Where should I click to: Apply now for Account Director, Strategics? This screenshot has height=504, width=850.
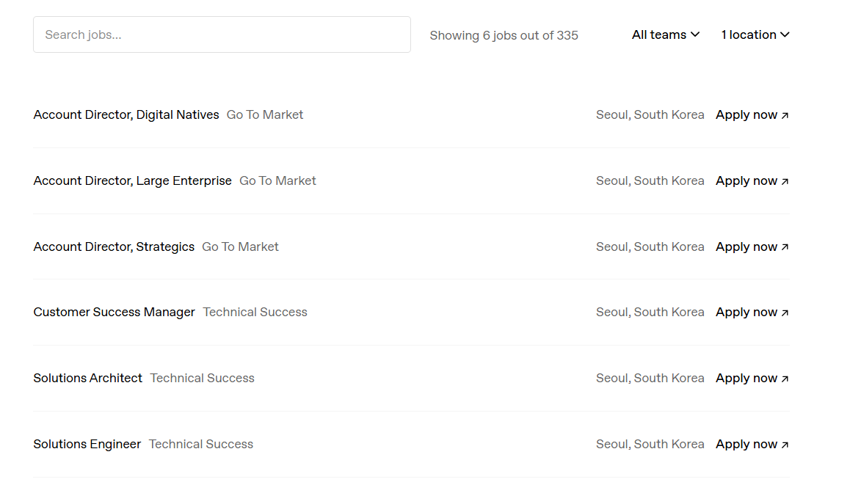(747, 246)
